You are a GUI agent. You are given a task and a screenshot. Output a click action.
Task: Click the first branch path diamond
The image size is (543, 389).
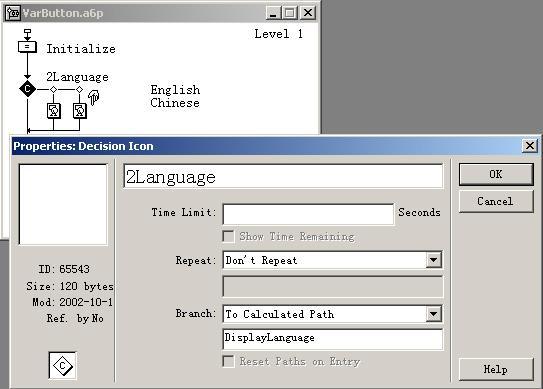coord(53,89)
